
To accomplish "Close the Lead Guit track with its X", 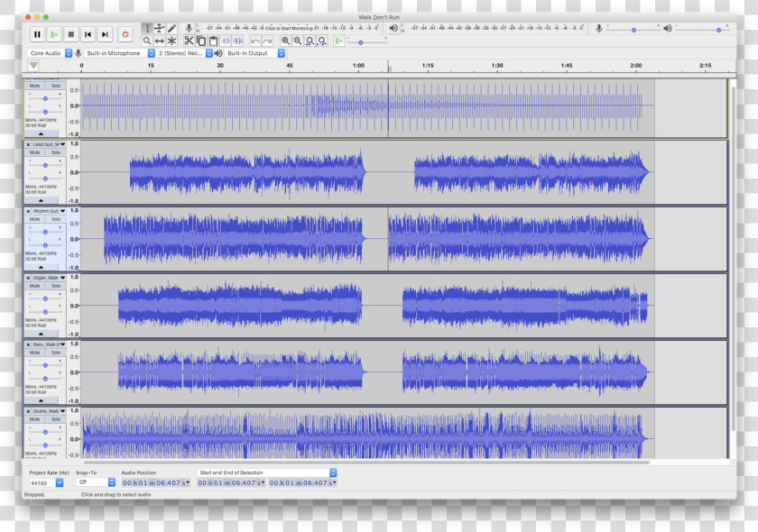I will coord(28,144).
